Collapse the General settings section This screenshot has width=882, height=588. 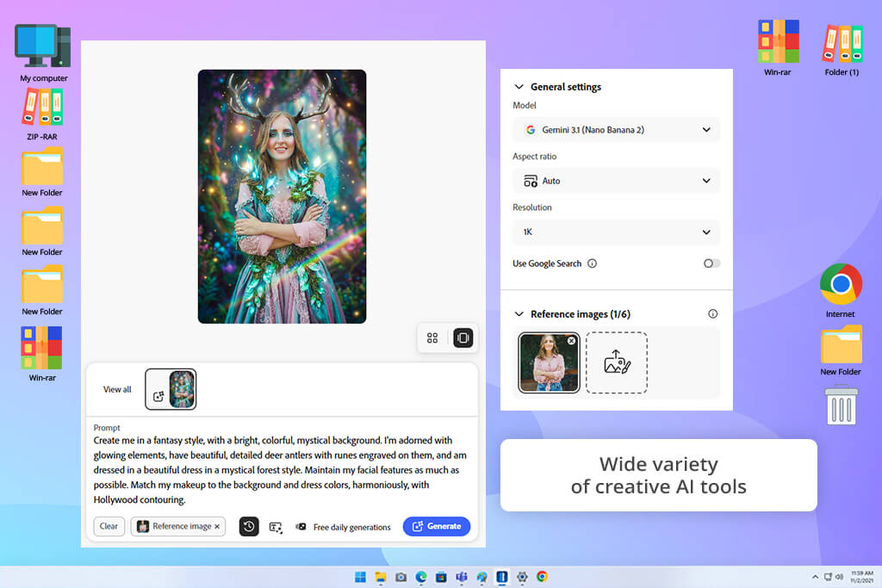coord(519,87)
